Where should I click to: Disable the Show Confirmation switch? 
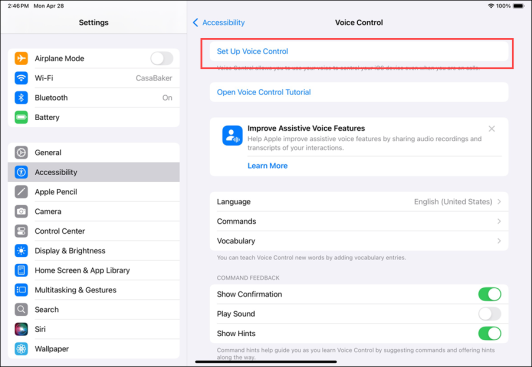(x=490, y=294)
